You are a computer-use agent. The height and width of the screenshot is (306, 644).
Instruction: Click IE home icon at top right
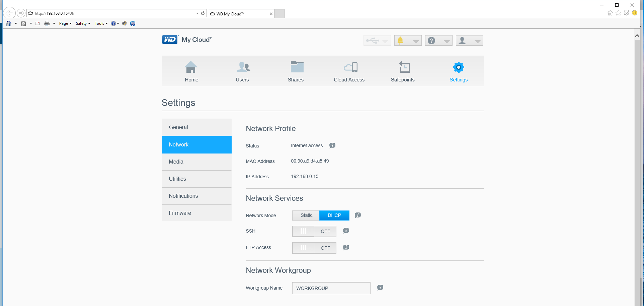pos(610,13)
